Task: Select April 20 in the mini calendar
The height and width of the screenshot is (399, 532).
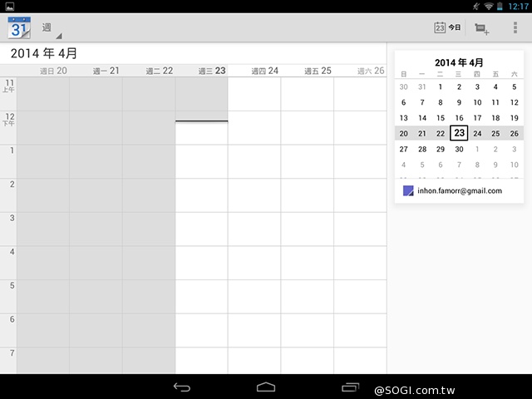Action: pos(403,134)
